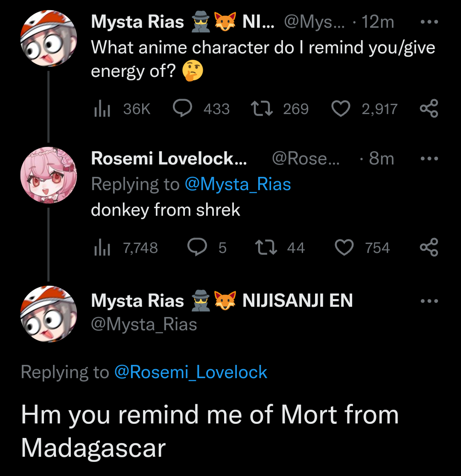This screenshot has width=461, height=476.
Task: Retweet the anime character question tweet
Action: [262, 109]
